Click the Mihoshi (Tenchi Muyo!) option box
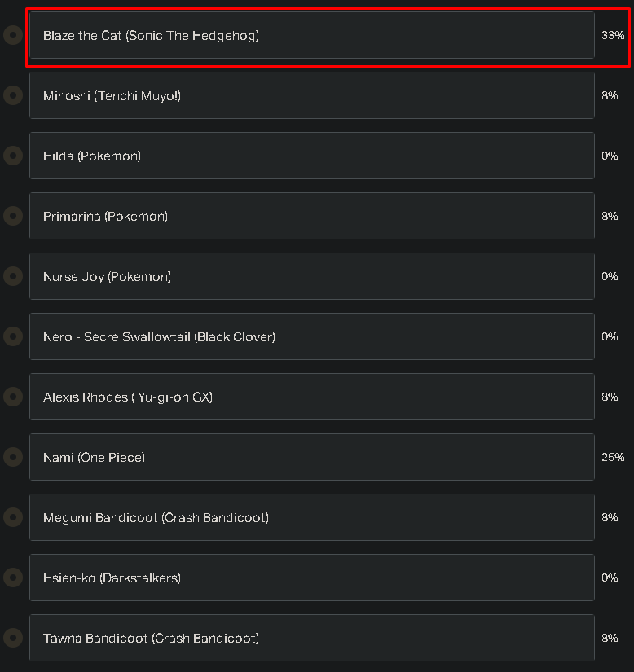The width and height of the screenshot is (634, 672). (311, 95)
